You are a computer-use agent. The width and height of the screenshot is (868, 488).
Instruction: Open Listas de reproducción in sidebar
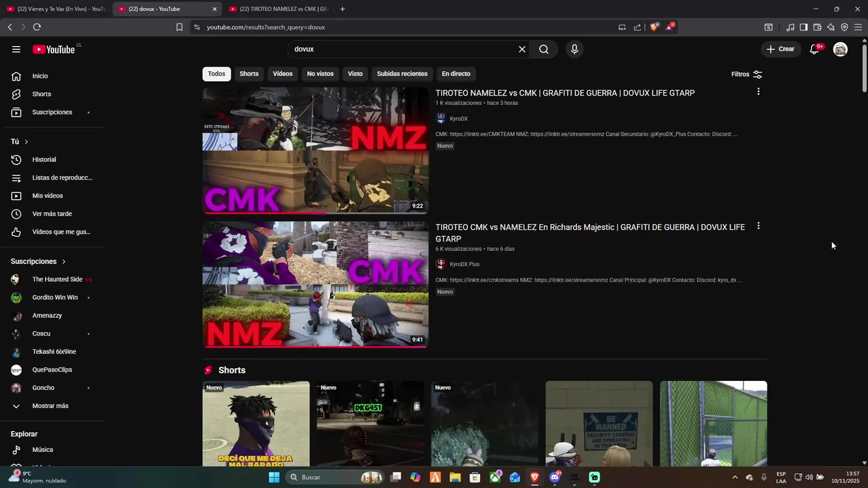coord(54,178)
